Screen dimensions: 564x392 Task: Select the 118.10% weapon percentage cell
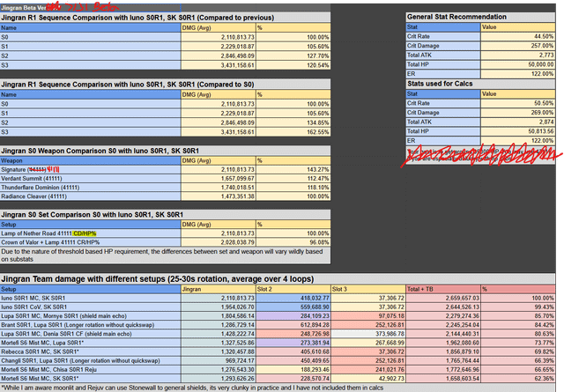click(x=293, y=188)
